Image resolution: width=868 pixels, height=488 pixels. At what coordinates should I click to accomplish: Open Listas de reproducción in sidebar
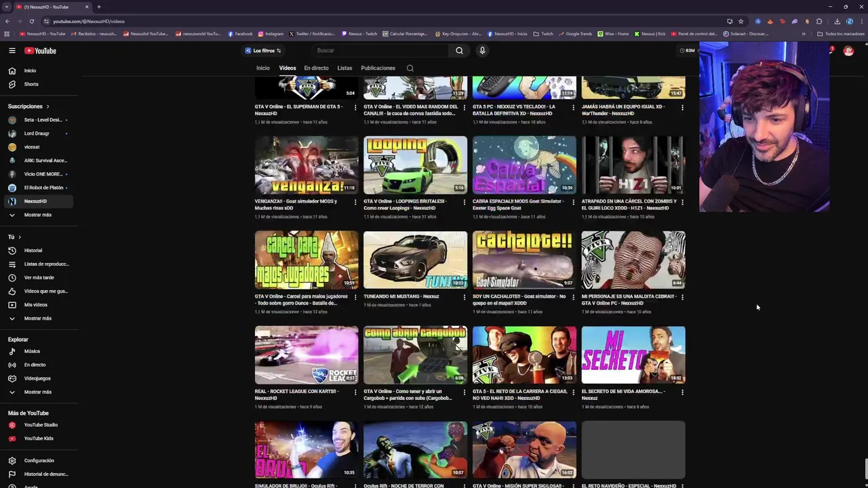pyautogui.click(x=39, y=264)
